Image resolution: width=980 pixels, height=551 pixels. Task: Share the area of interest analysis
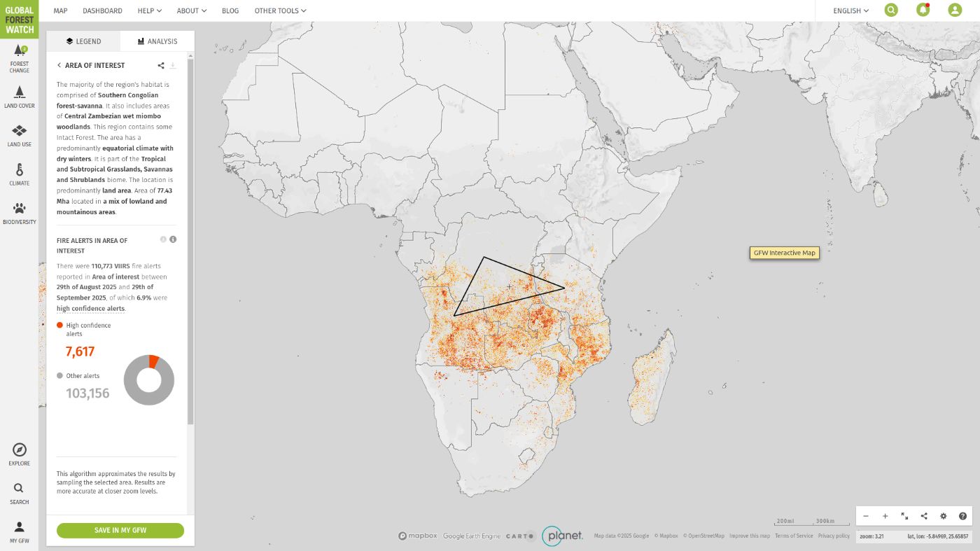point(161,65)
